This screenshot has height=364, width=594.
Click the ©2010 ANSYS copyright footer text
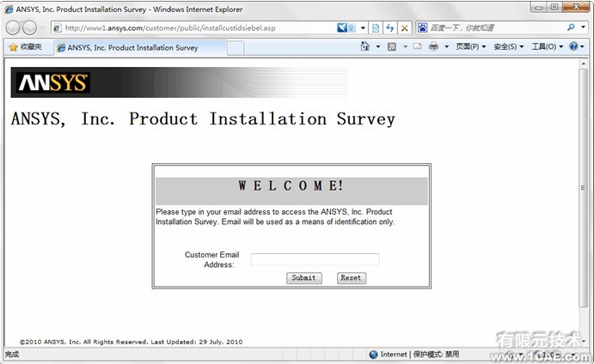pos(131,342)
